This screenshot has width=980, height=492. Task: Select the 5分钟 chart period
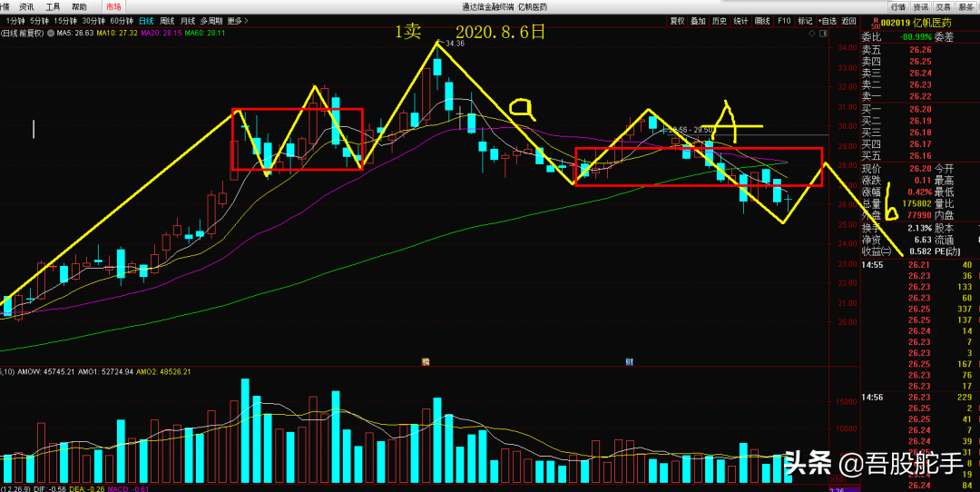pos(40,21)
